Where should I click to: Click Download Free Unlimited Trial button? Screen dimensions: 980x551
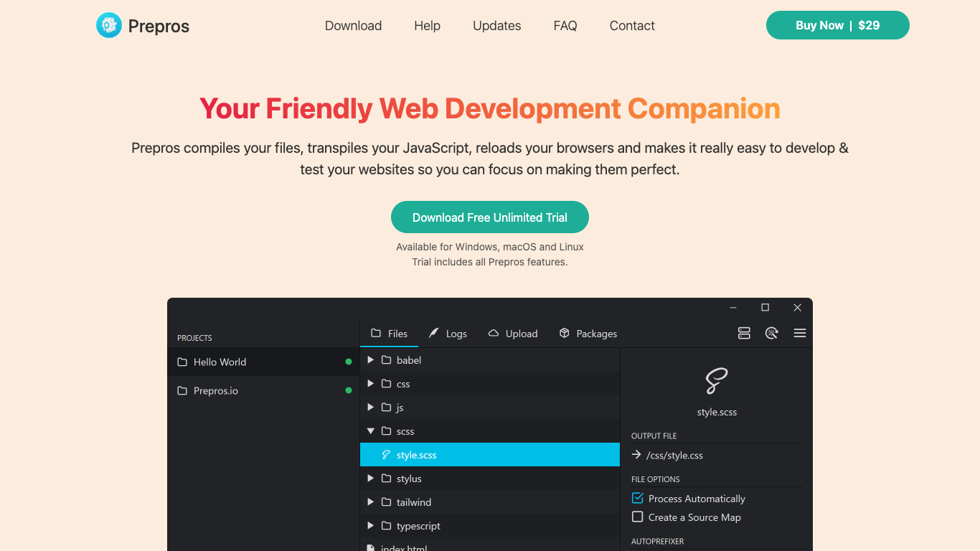click(490, 217)
